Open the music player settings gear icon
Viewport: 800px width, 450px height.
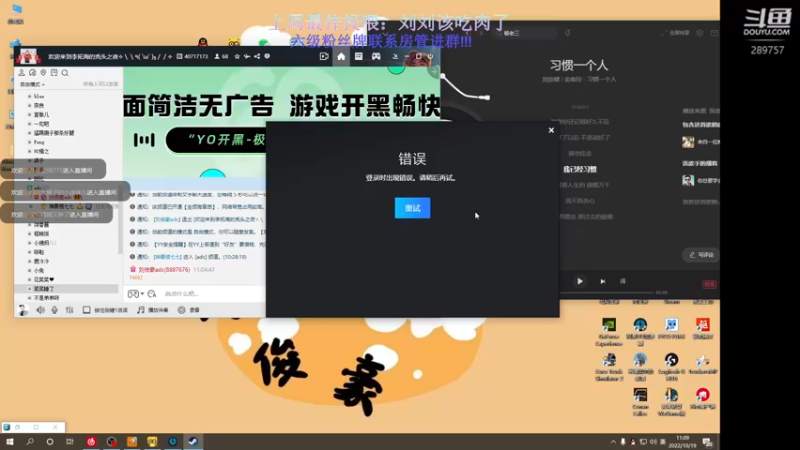pos(699,33)
